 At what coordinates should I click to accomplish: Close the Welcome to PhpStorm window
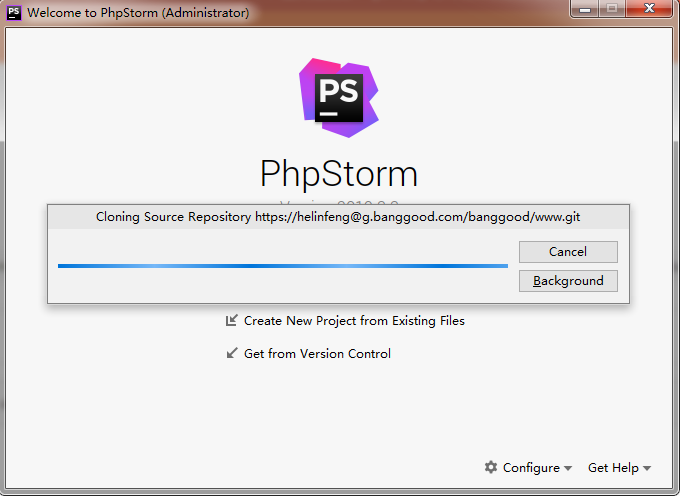pos(649,9)
